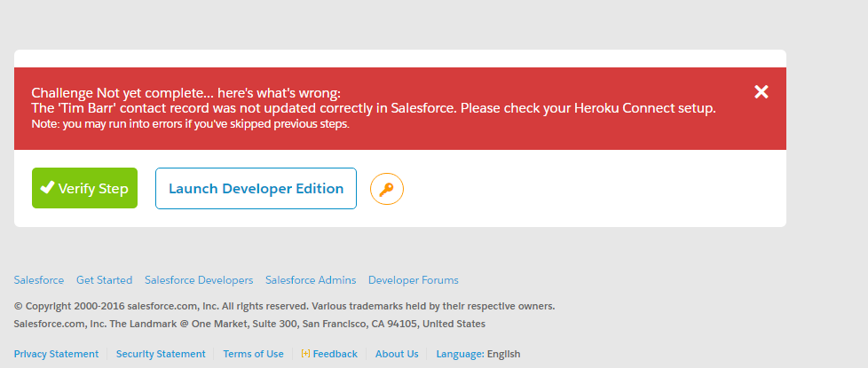Go to the Get Started link

(x=104, y=280)
